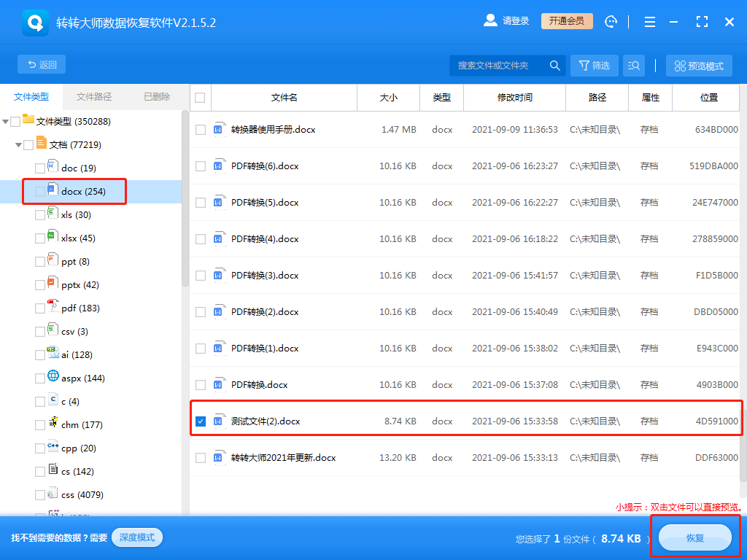Check the 转换器使用手册.docx checkbox

click(x=201, y=130)
